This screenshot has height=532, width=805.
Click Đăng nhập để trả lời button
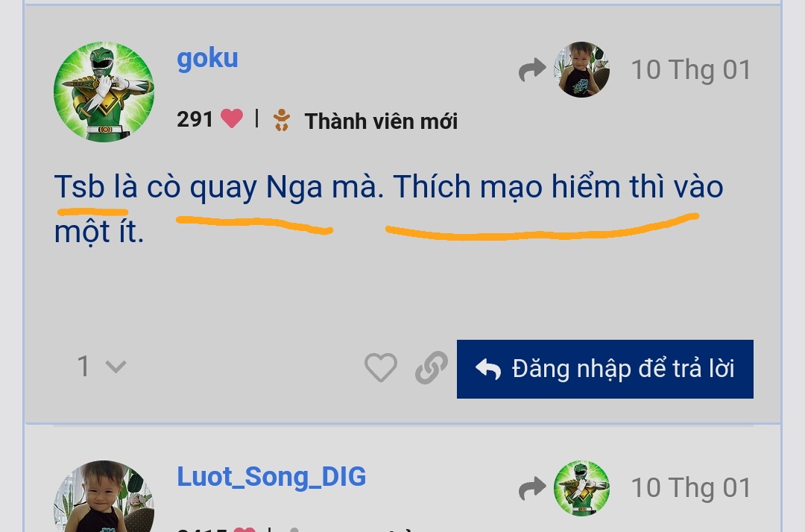point(604,369)
